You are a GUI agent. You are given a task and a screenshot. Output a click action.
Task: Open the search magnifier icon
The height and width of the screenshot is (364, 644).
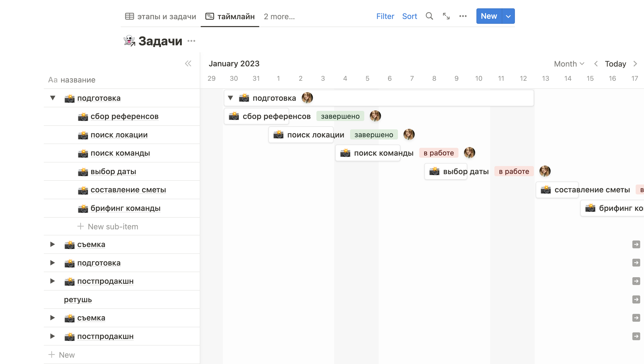[429, 16]
